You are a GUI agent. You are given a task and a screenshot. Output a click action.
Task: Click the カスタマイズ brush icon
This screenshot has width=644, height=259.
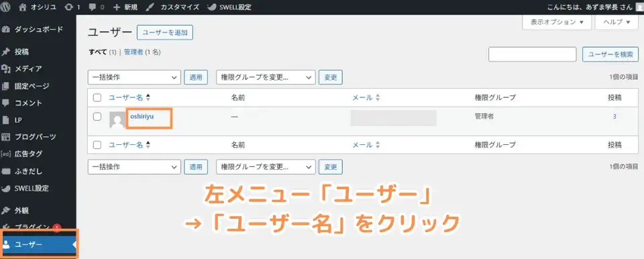click(150, 7)
